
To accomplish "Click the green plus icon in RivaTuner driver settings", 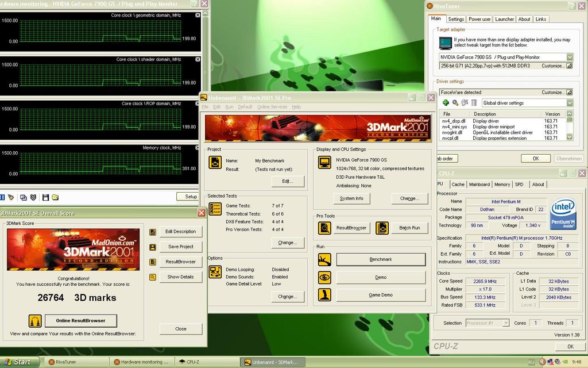I will 446,102.
